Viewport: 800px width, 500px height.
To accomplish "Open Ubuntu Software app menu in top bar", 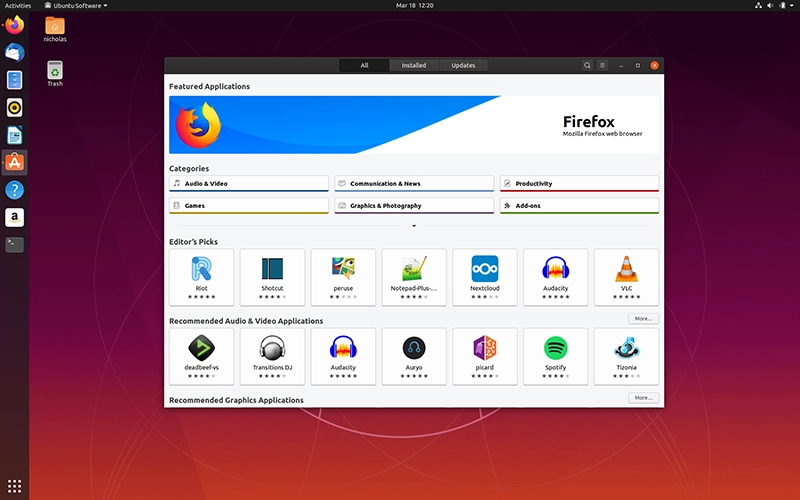I will pos(76,6).
